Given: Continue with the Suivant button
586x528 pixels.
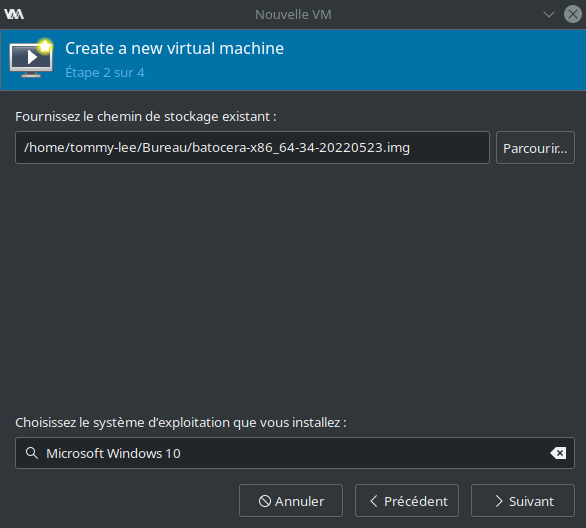Looking at the screenshot, I should (523, 501).
